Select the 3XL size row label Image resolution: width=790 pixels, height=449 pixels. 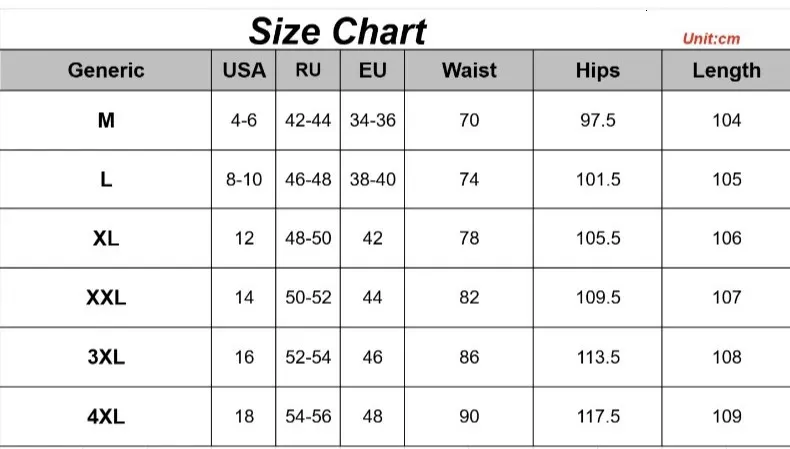point(106,357)
